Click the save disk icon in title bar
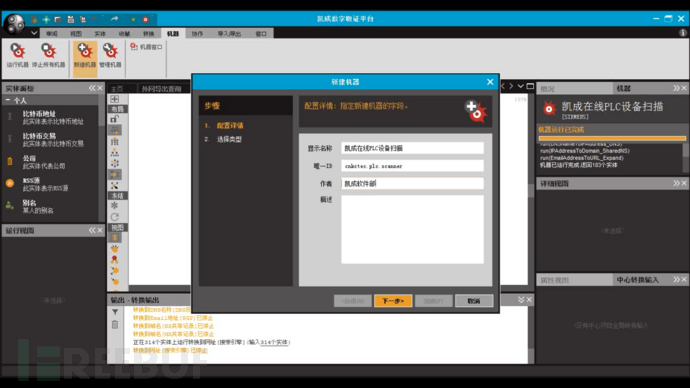The image size is (690, 388). pos(70,19)
